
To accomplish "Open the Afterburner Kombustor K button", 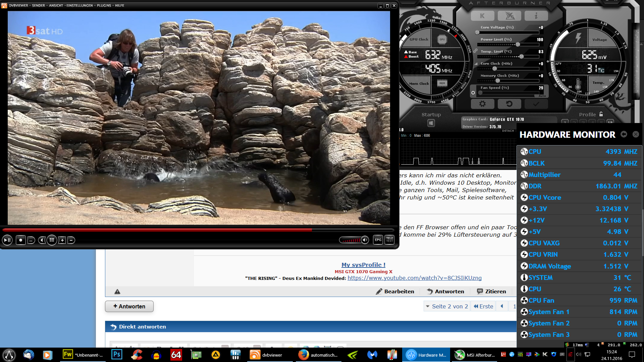I will tap(482, 16).
